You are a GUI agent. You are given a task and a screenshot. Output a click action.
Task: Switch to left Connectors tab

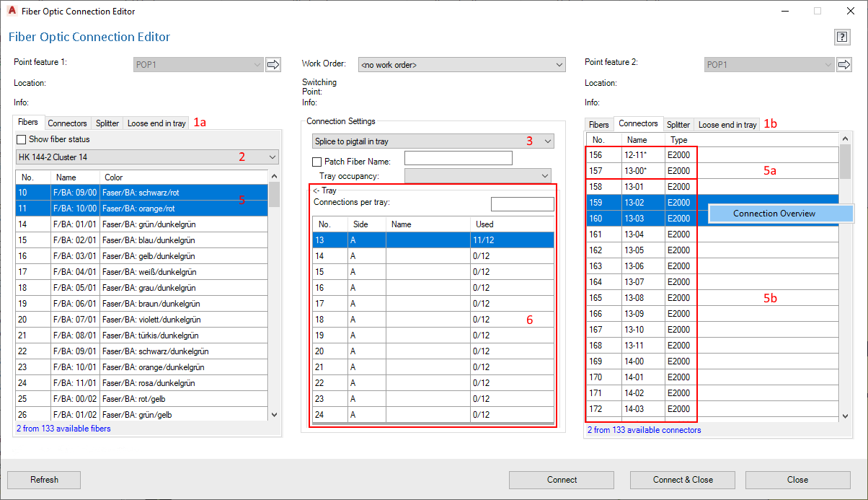[x=67, y=123]
